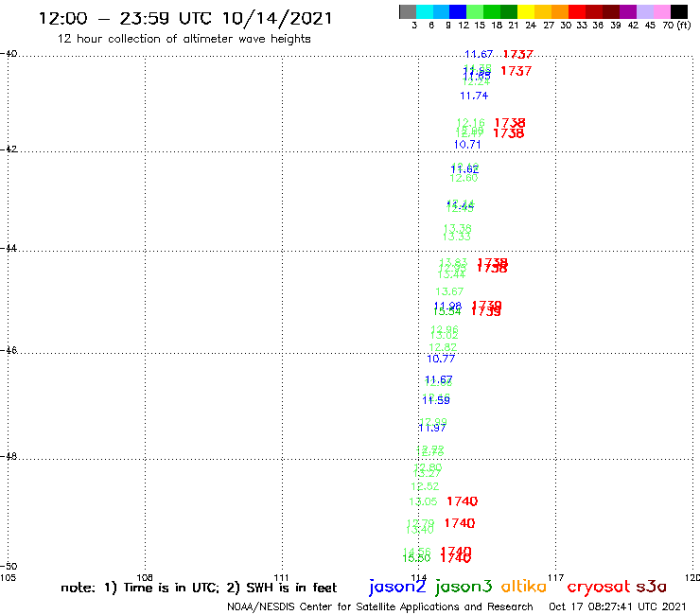Viewport: 700px width, 615px height.
Task: Click longitude axis label '117'
Action: [x=555, y=577]
